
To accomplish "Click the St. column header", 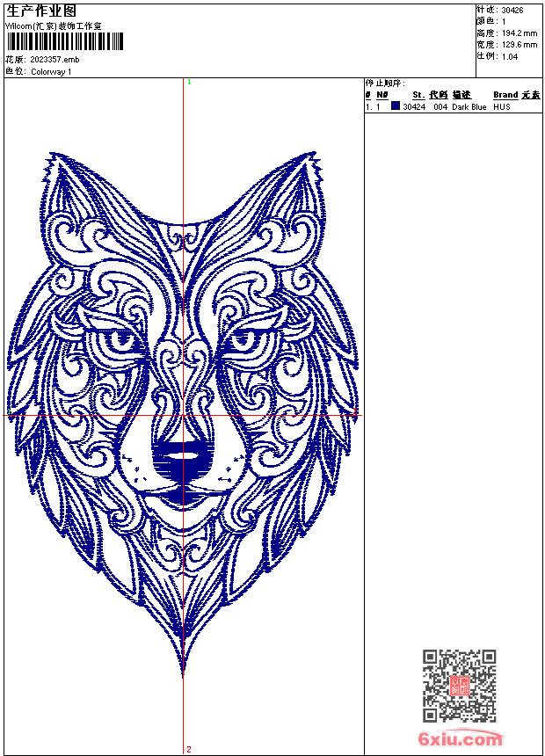I will 418,95.
